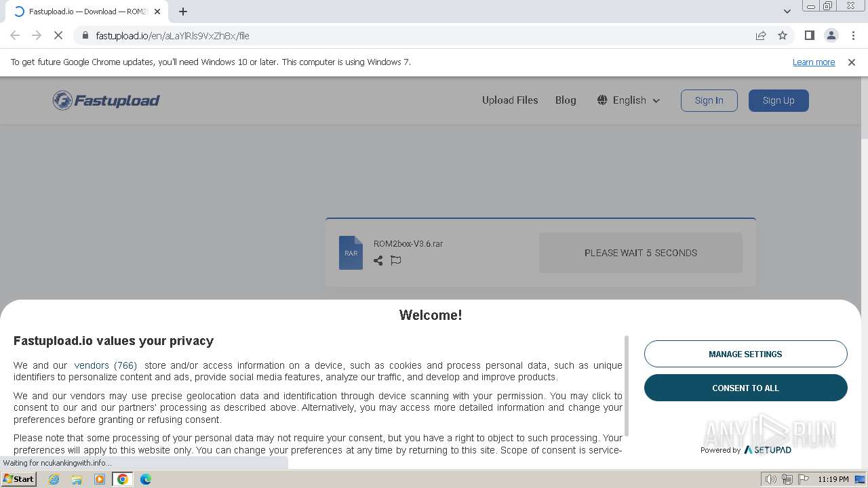
Task: Open Action Center flag tray icon
Action: point(803,479)
